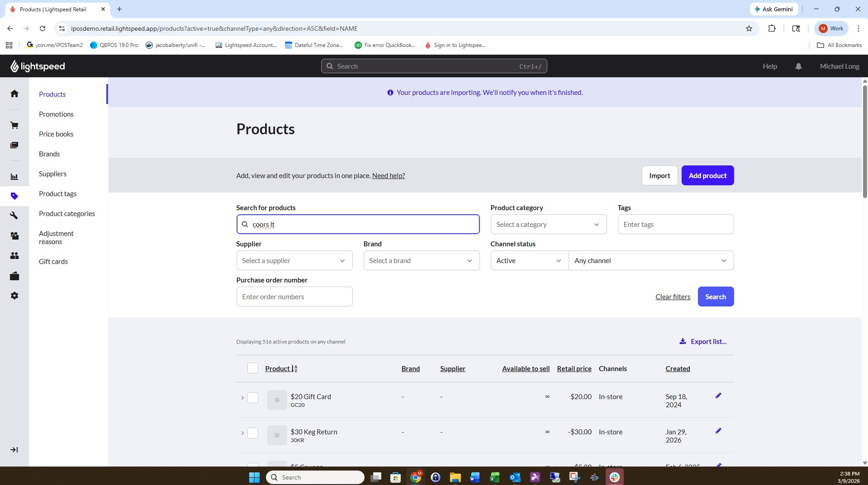Go to Promotions in the side menu

click(x=56, y=114)
